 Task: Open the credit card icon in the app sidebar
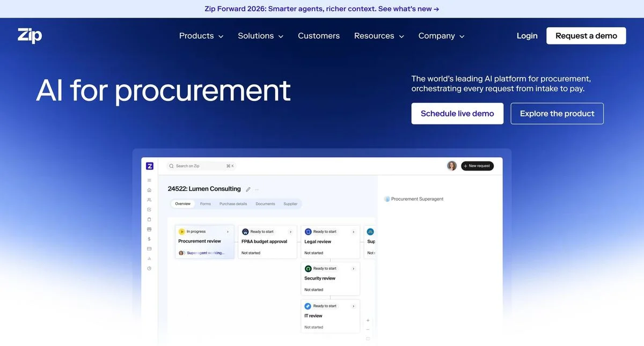point(149,248)
